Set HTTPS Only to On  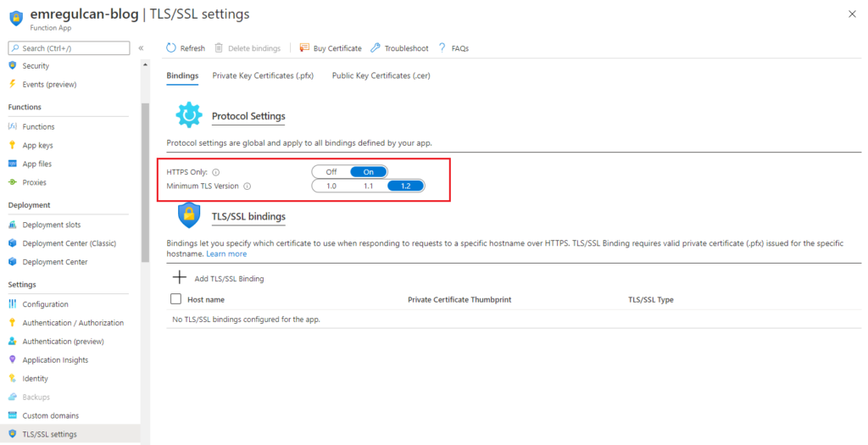pos(369,172)
